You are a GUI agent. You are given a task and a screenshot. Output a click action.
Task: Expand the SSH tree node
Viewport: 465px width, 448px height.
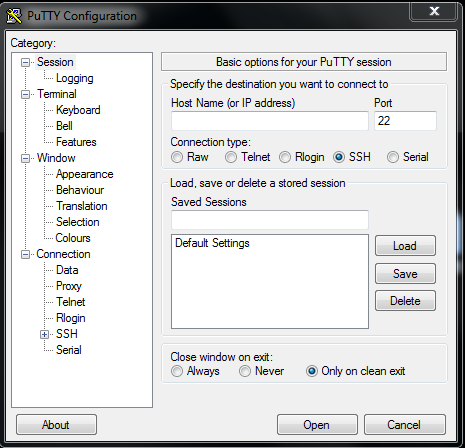click(44, 334)
